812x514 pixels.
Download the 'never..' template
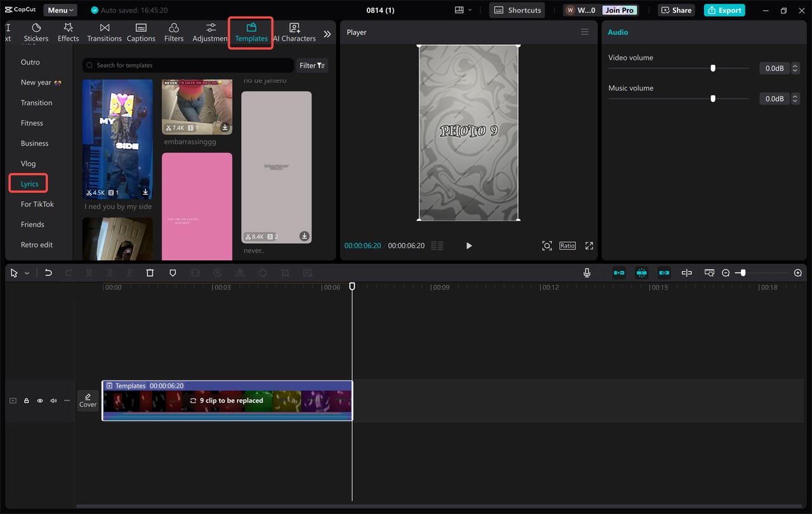pos(304,236)
